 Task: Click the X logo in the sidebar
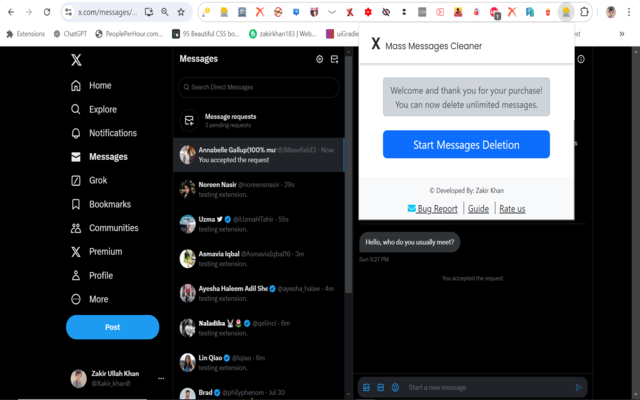tap(76, 60)
